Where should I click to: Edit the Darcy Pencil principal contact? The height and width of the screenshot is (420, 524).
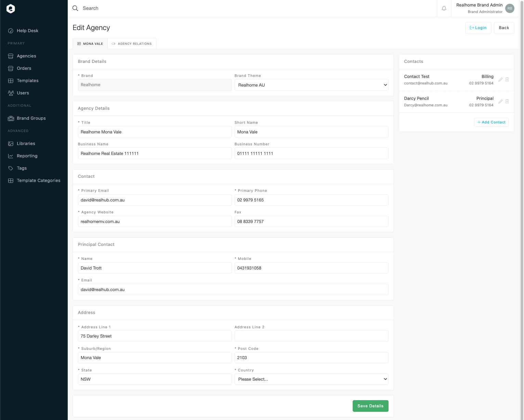tap(500, 101)
